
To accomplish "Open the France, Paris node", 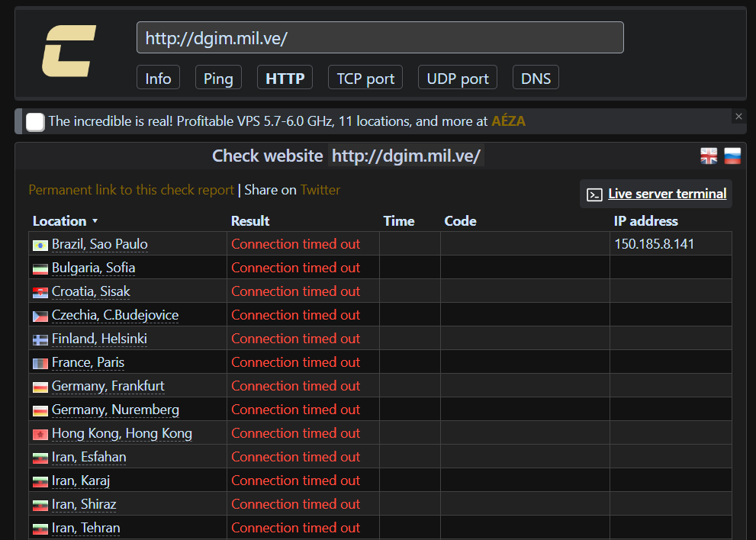I will [88, 362].
